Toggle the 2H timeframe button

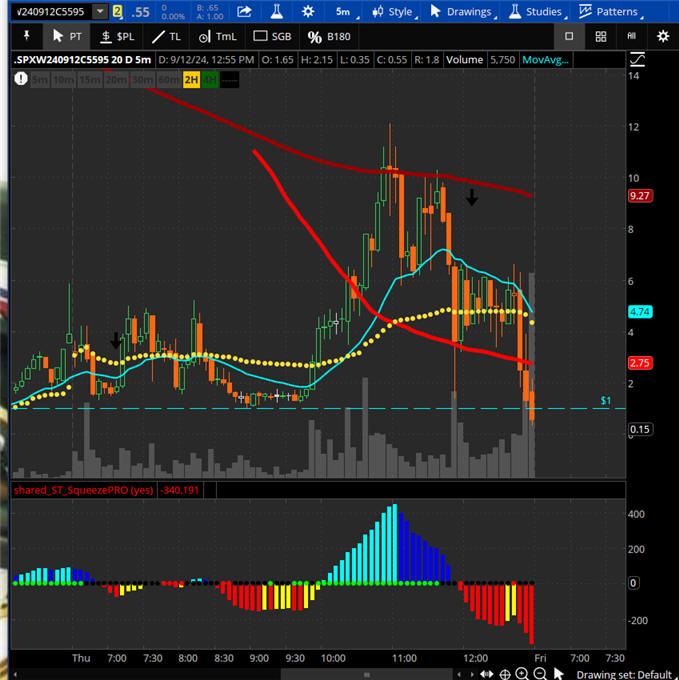click(190, 80)
